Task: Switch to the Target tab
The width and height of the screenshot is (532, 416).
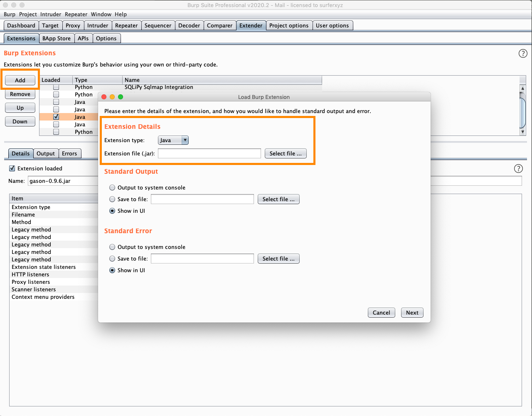Action: [x=50, y=25]
